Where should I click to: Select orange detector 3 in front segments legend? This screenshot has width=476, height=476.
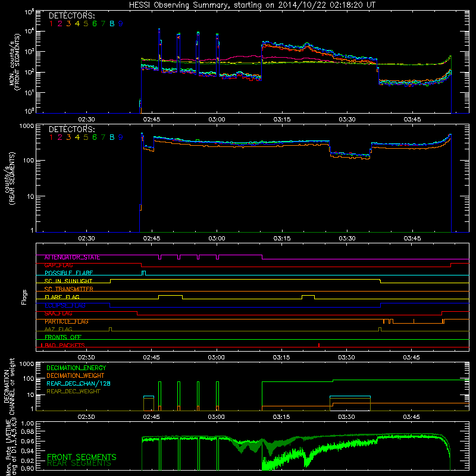coord(68,24)
